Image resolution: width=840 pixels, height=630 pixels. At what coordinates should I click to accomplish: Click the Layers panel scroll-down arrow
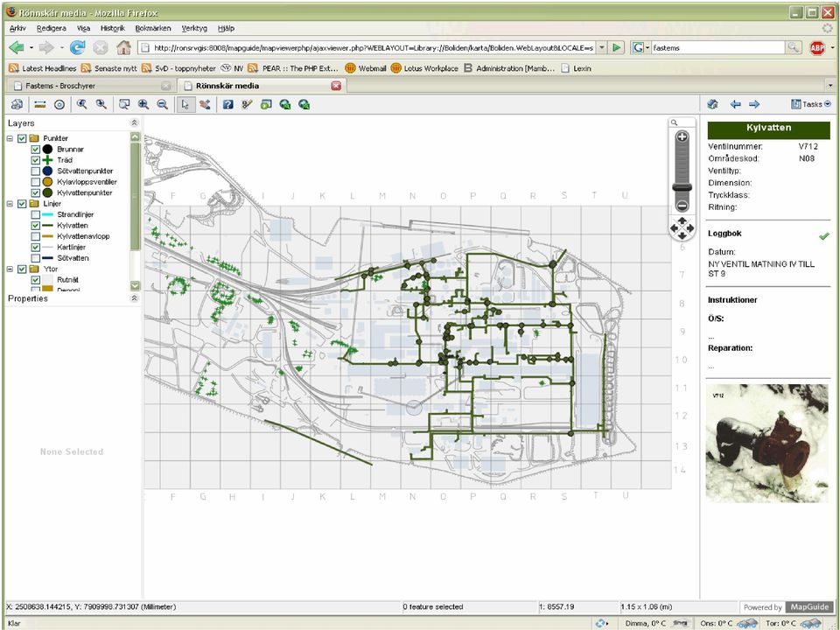[135, 286]
